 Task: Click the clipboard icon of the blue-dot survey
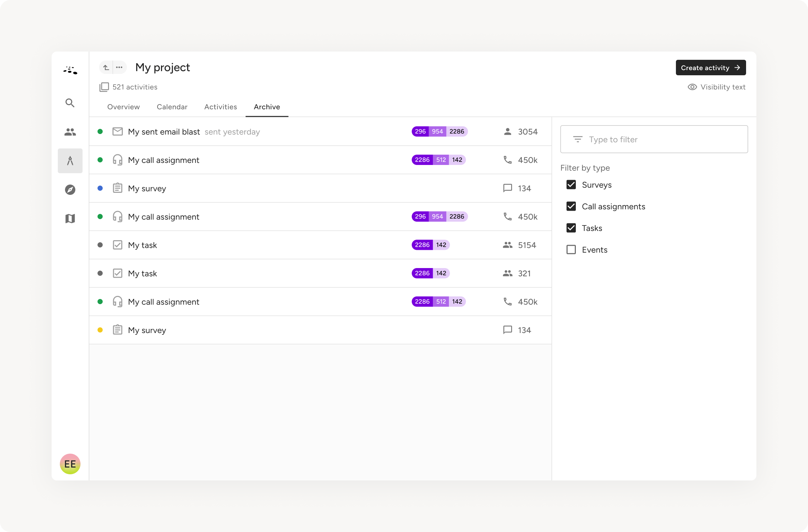[117, 188]
